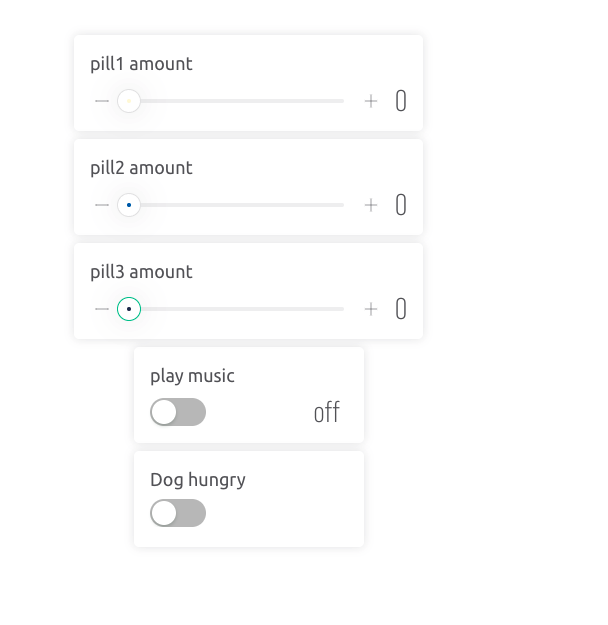608x625 pixels.
Task: Select the pill2 amount slider handle
Action: (x=129, y=205)
